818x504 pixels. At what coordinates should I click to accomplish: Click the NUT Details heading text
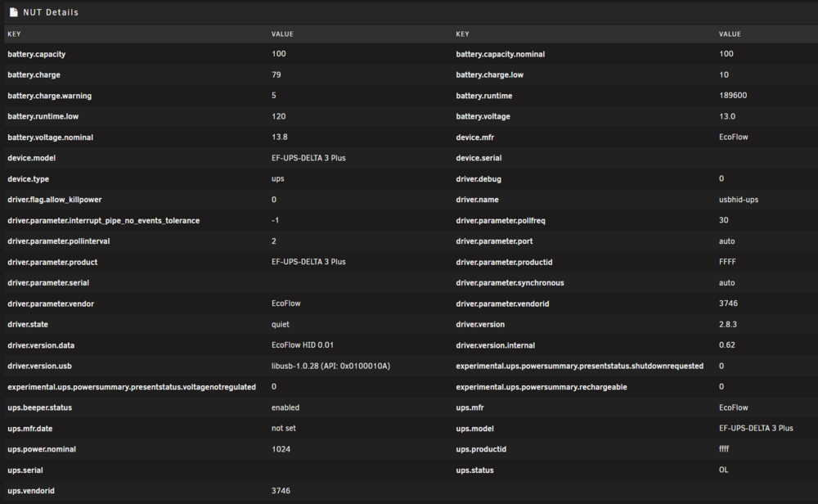pyautogui.click(x=51, y=12)
